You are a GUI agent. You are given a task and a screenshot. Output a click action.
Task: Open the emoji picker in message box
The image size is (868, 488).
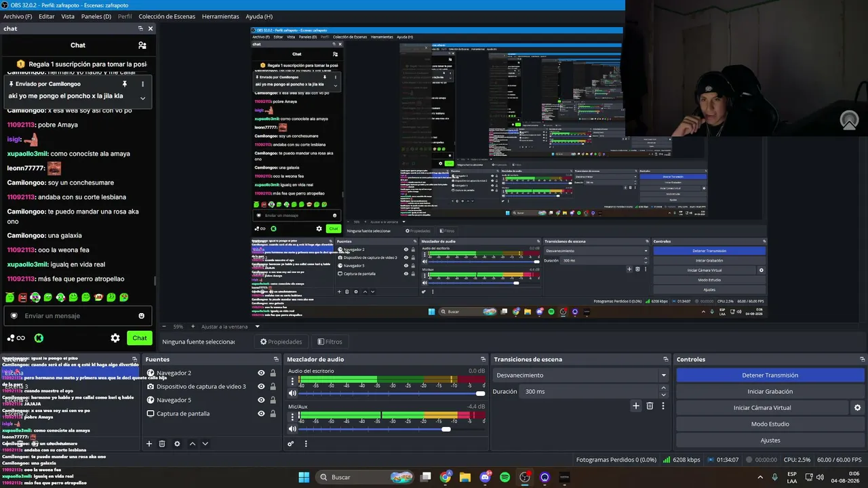tap(141, 316)
